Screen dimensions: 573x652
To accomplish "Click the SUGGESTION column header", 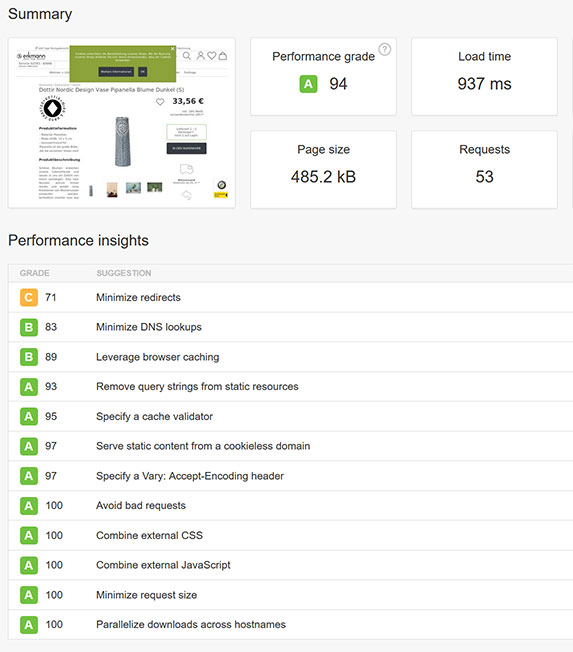I will coord(123,273).
